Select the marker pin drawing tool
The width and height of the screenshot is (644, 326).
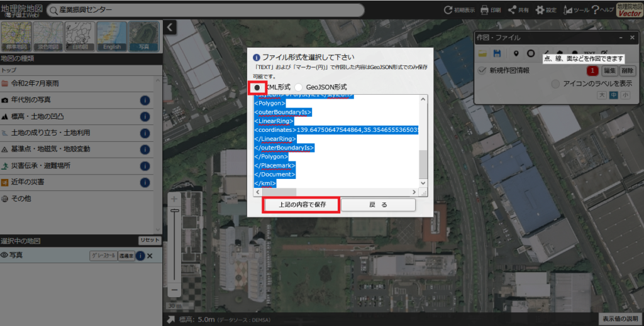(x=516, y=53)
